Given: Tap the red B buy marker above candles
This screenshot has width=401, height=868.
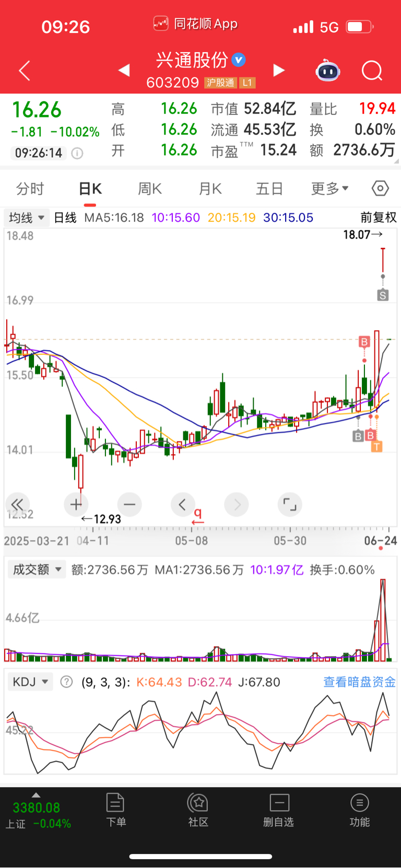Looking at the screenshot, I should pyautogui.click(x=364, y=342).
